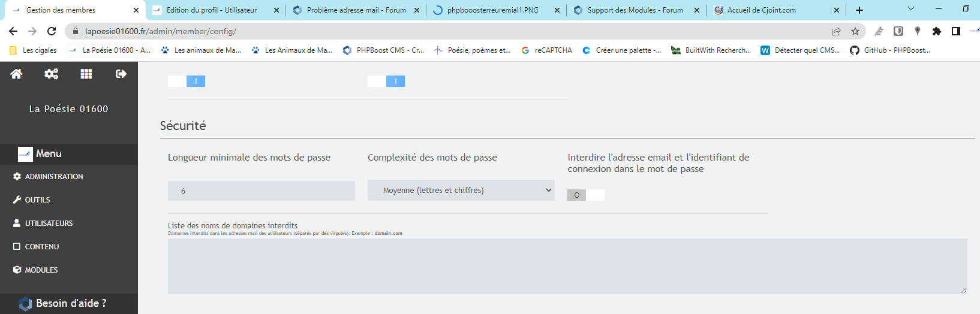Click the sign-out icon in sidebar

click(x=121, y=74)
